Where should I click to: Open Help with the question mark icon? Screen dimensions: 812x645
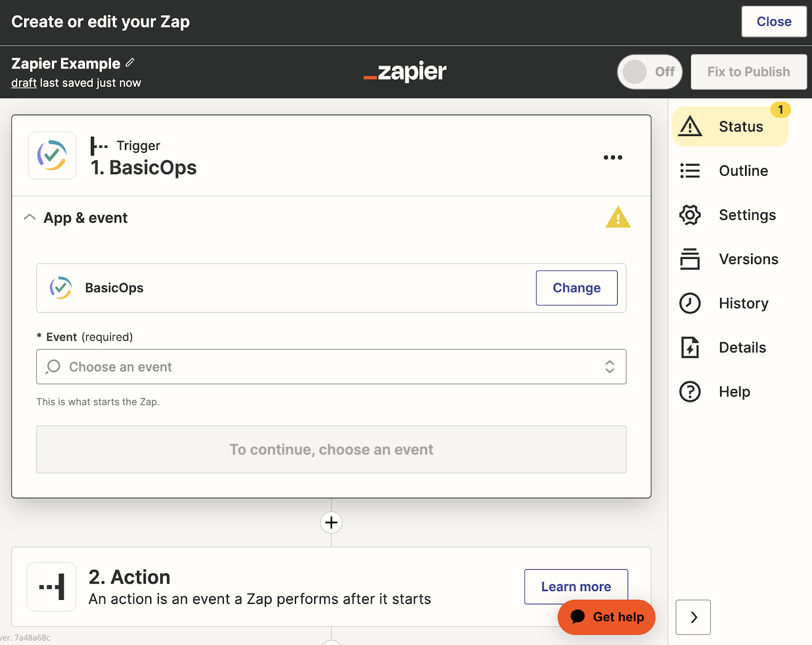point(690,392)
